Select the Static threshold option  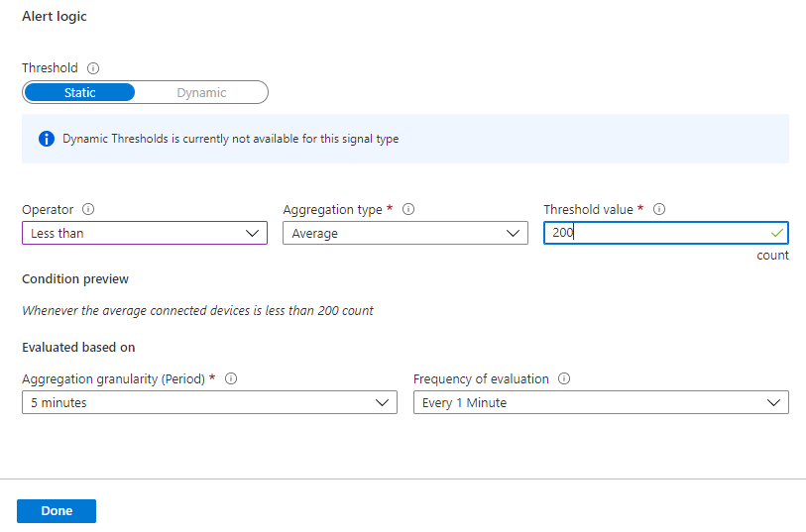(x=79, y=93)
